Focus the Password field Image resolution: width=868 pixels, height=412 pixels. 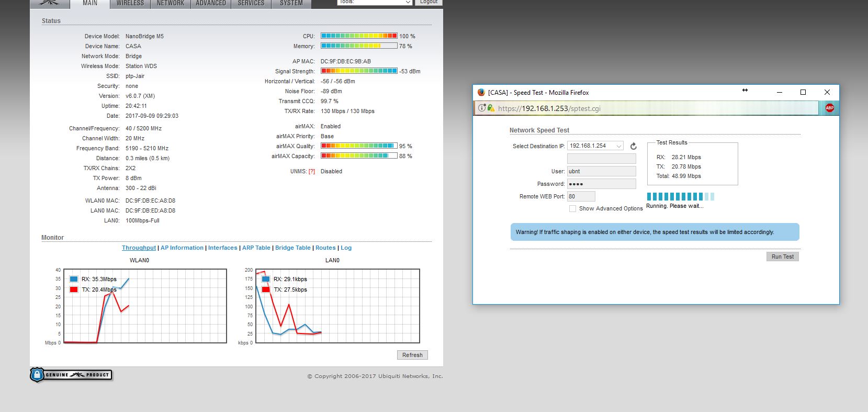[602, 184]
